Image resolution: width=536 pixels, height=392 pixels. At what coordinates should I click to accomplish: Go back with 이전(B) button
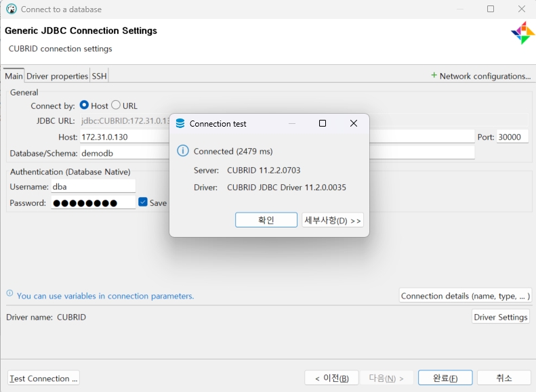[331, 378]
